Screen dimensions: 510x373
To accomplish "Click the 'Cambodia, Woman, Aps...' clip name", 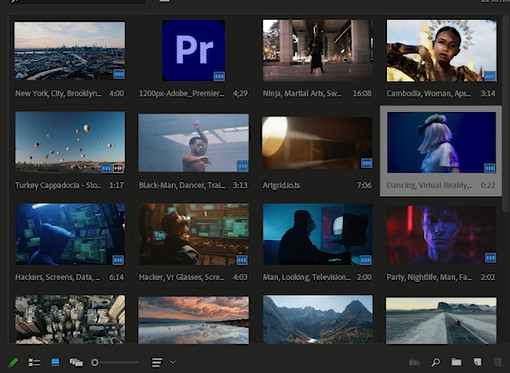I will coord(429,93).
